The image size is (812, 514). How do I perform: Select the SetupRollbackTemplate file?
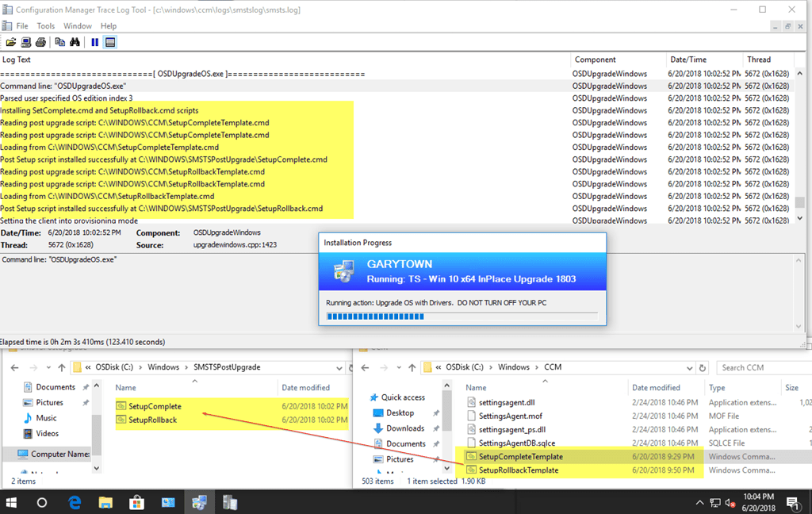click(x=519, y=470)
